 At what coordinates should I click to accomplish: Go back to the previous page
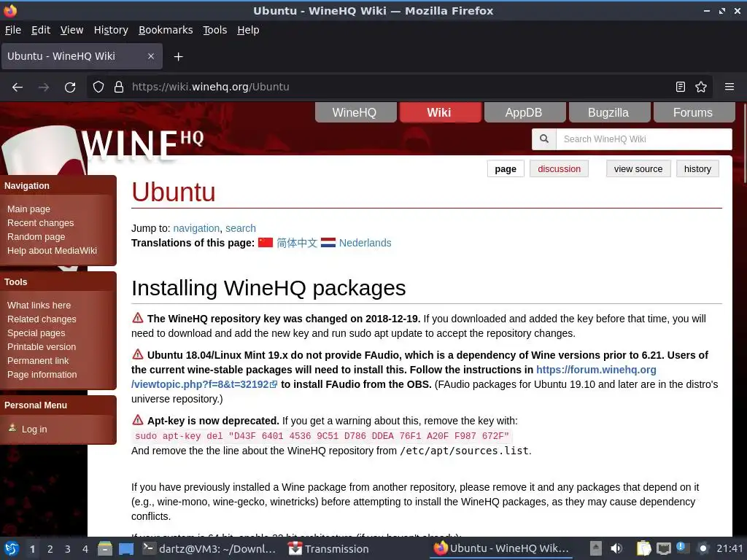pyautogui.click(x=18, y=87)
